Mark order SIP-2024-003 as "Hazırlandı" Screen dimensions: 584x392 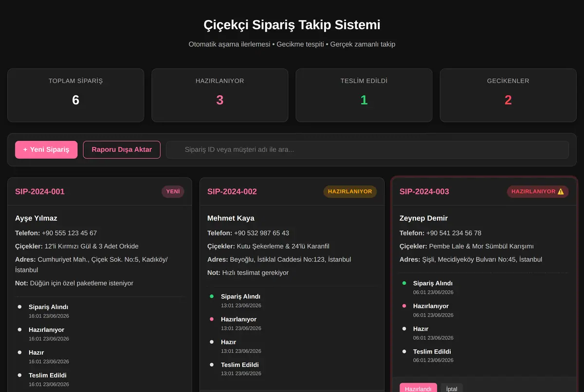click(x=419, y=388)
